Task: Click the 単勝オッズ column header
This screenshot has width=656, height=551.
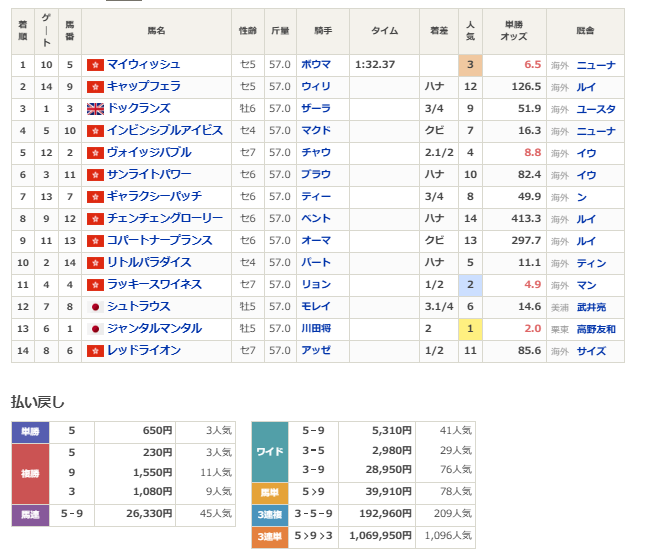Action: [x=517, y=32]
